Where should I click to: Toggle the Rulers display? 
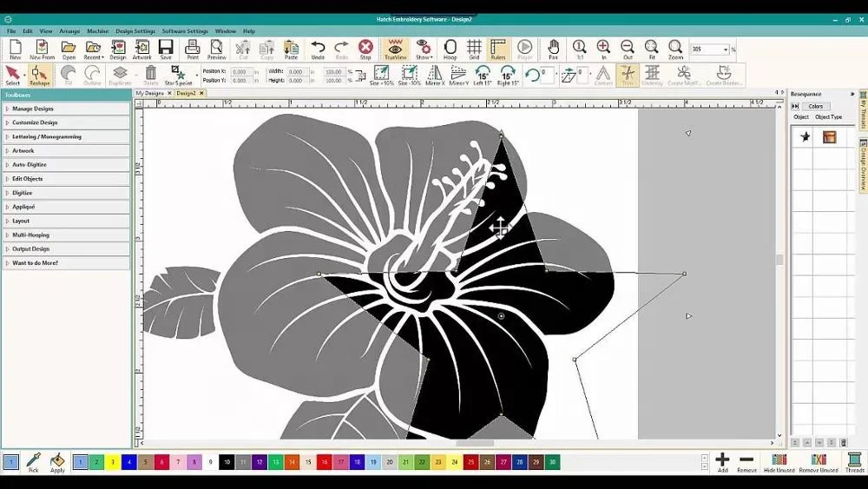tap(498, 49)
